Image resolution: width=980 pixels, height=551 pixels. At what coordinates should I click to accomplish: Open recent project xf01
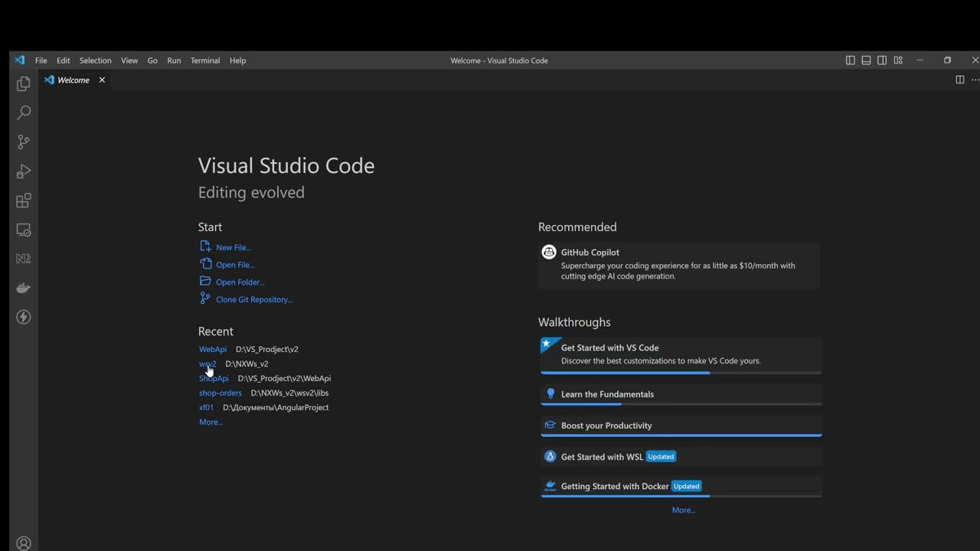click(x=207, y=407)
